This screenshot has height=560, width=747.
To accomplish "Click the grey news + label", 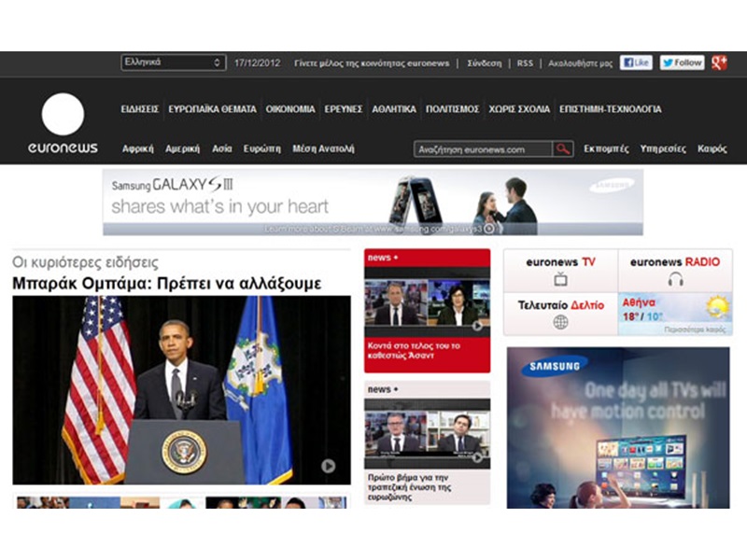I will point(383,389).
